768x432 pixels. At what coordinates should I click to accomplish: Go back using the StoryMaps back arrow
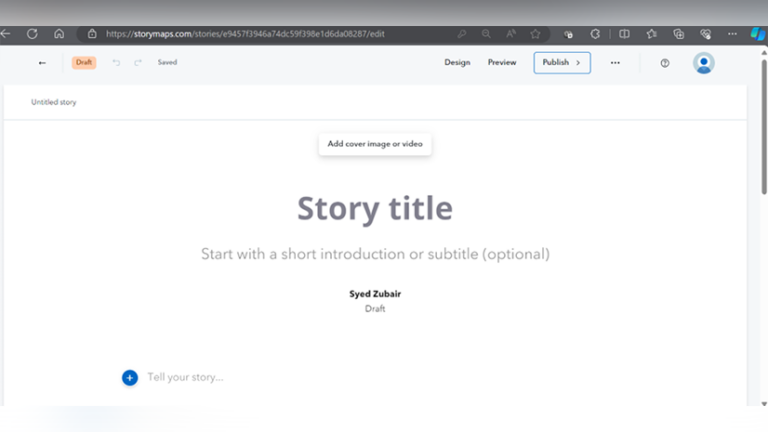point(42,63)
